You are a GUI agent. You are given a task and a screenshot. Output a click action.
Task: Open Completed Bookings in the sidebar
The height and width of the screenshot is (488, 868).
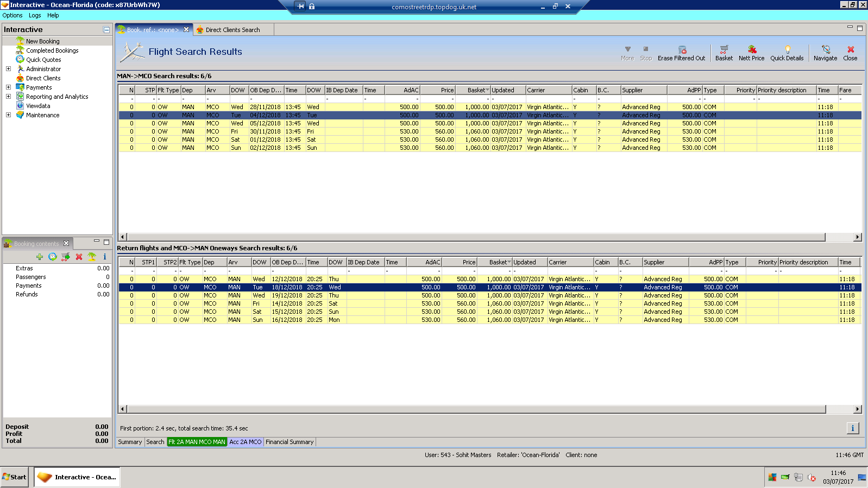(x=52, y=50)
